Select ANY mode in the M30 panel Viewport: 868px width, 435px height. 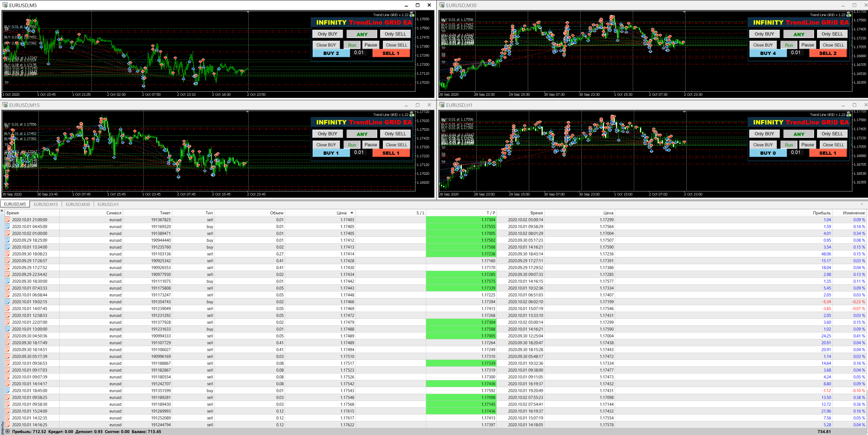pyautogui.click(x=799, y=34)
